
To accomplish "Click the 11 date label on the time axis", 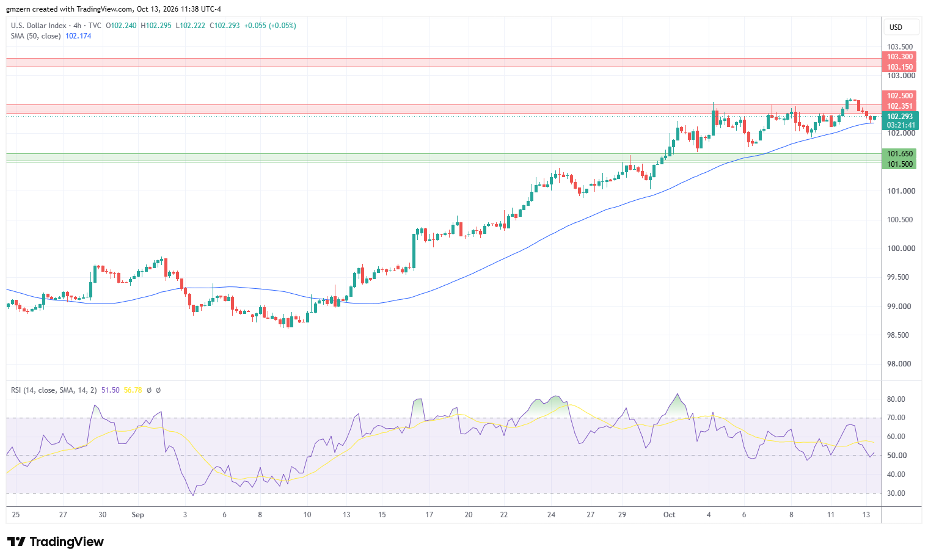I will 831,515.
